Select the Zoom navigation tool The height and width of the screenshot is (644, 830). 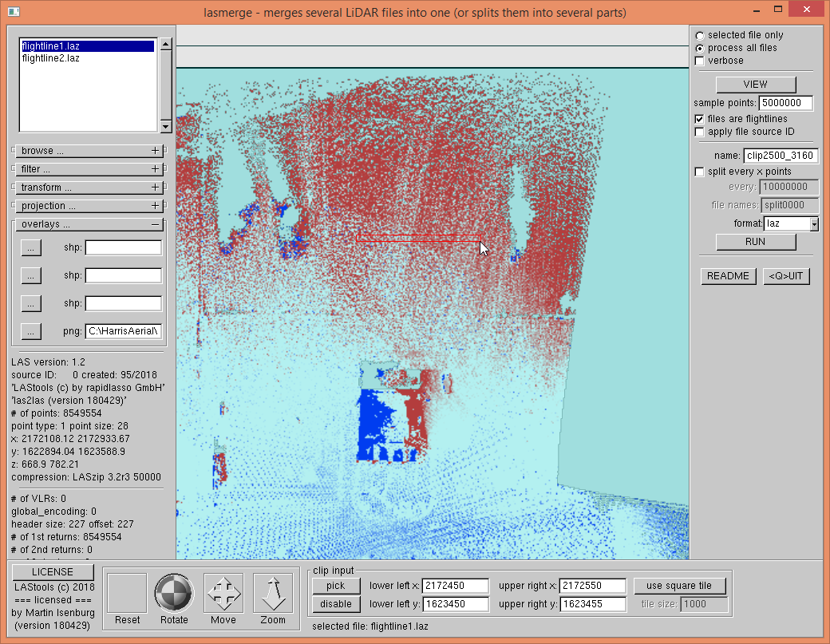[x=272, y=594]
